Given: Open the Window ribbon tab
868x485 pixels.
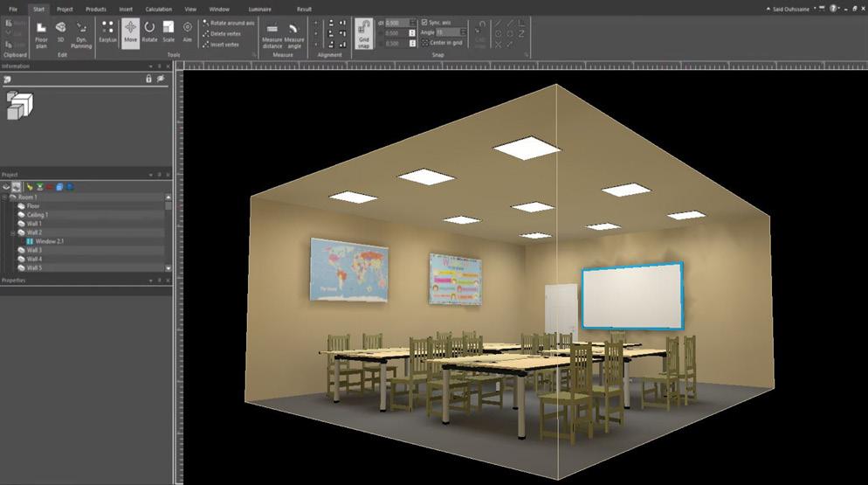Looking at the screenshot, I should (219, 9).
